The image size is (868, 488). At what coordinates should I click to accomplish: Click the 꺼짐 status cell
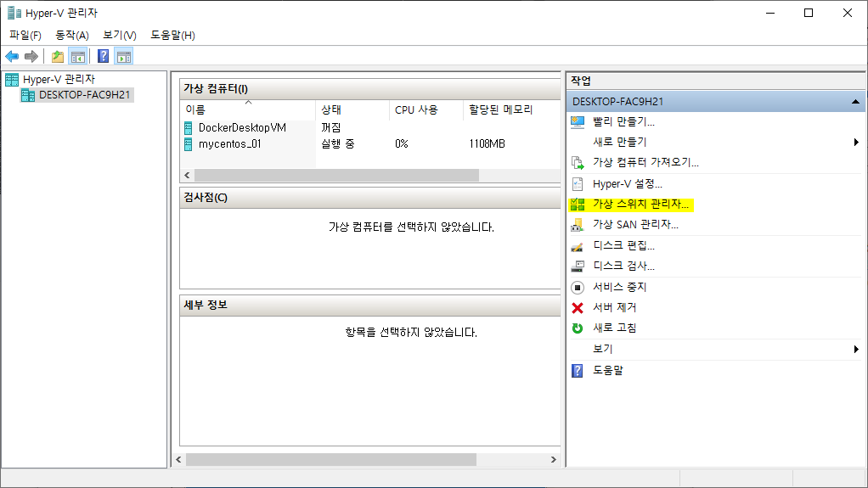tap(331, 128)
